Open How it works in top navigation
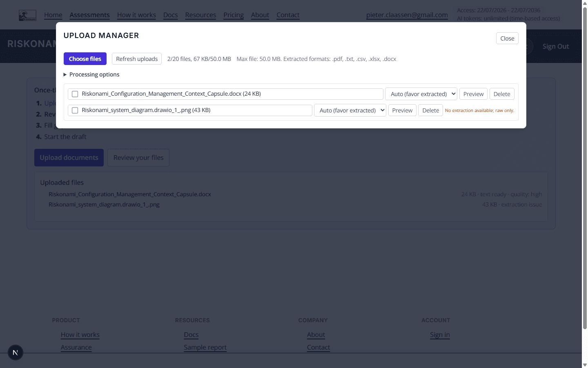588x368 pixels. (x=136, y=15)
